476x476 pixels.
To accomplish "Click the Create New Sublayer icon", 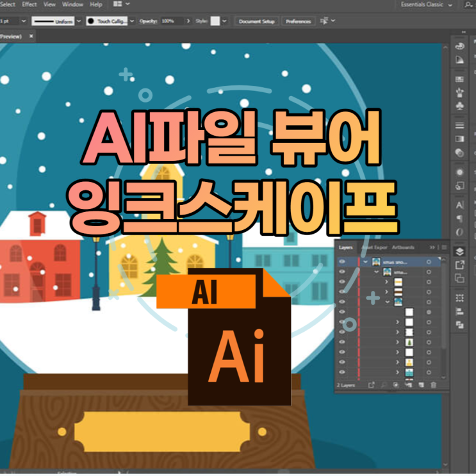I will [x=409, y=384].
